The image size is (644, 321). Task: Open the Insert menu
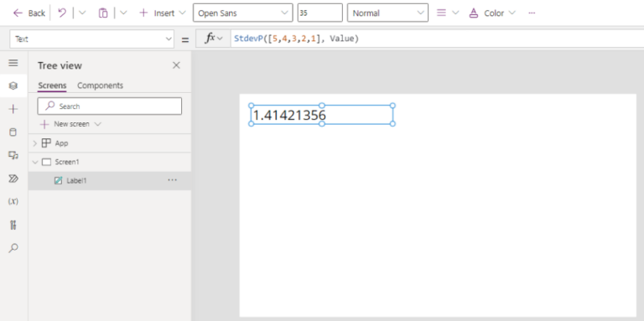tap(163, 13)
